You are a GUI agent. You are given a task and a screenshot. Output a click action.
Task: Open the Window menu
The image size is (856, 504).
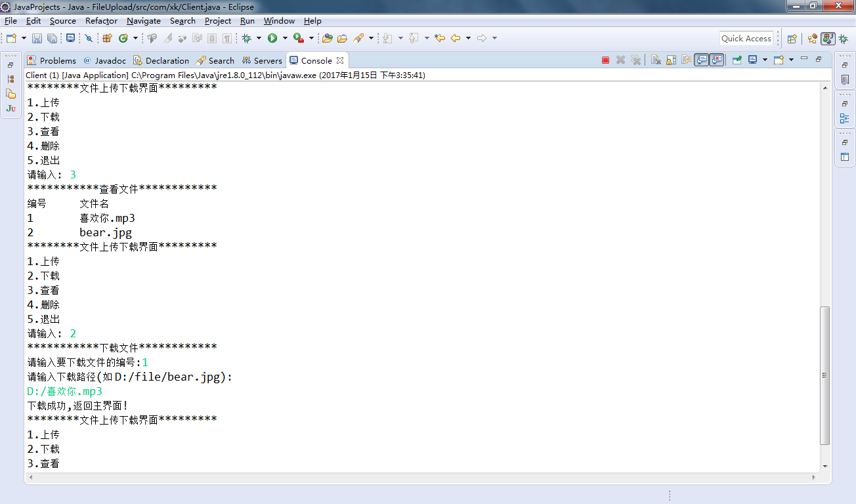(x=279, y=21)
